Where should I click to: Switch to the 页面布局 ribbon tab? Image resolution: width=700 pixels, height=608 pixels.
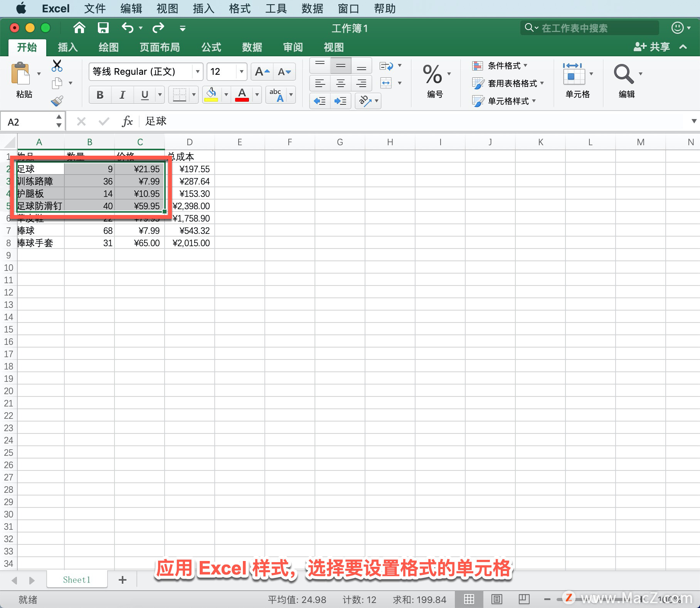[x=160, y=47]
